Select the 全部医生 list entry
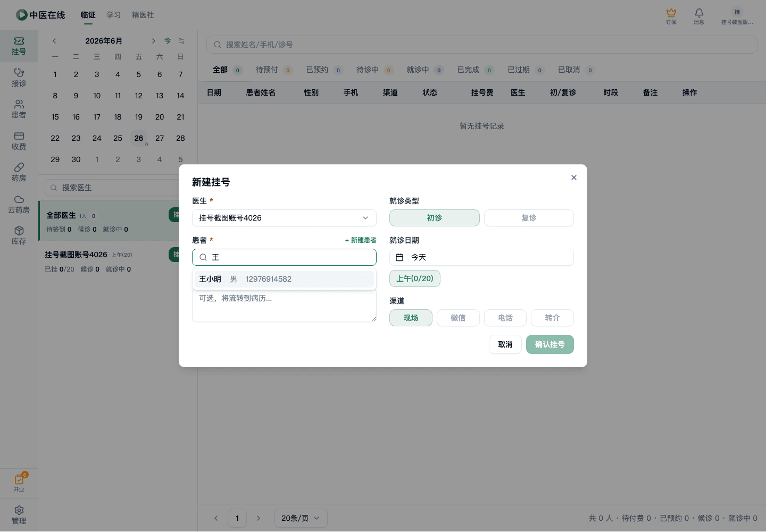This screenshot has width=766, height=532. (118, 221)
